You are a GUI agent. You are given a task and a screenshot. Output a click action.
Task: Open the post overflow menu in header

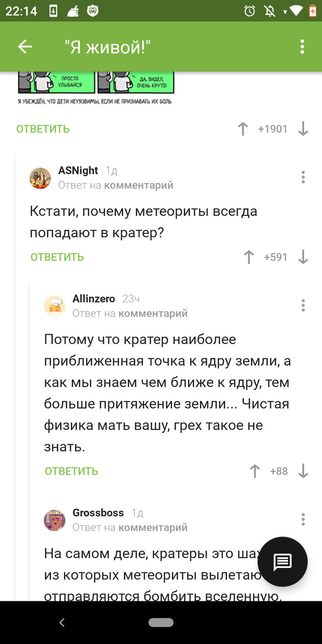tap(302, 46)
